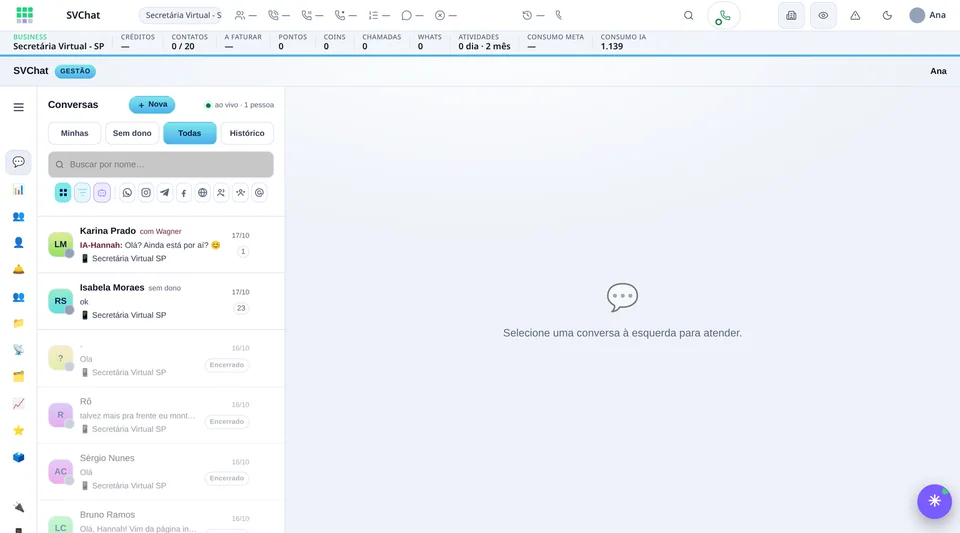
Task: Click the CONTATOS 0 / 20 stat
Action: 189,42
